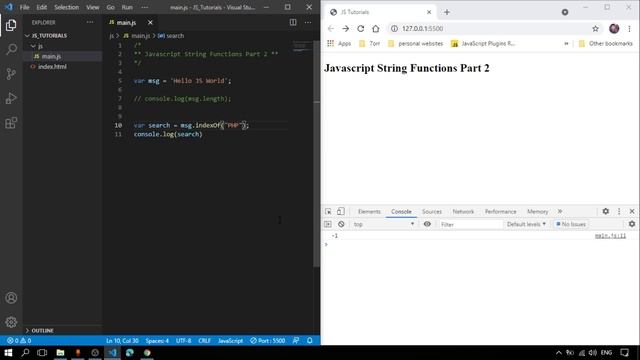Open notifications bell in status bar
This screenshot has height=360, width=640.
(x=309, y=340)
